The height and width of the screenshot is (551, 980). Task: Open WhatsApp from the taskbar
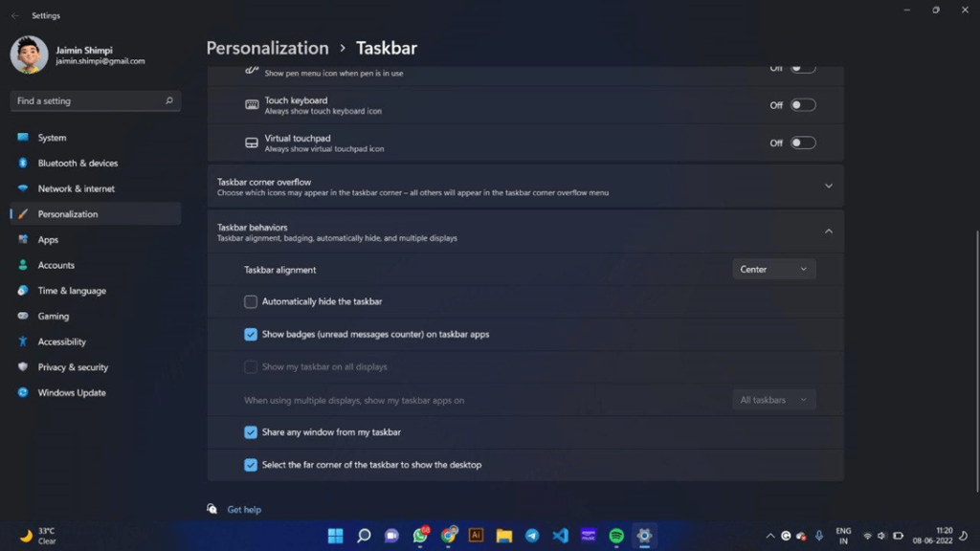420,536
